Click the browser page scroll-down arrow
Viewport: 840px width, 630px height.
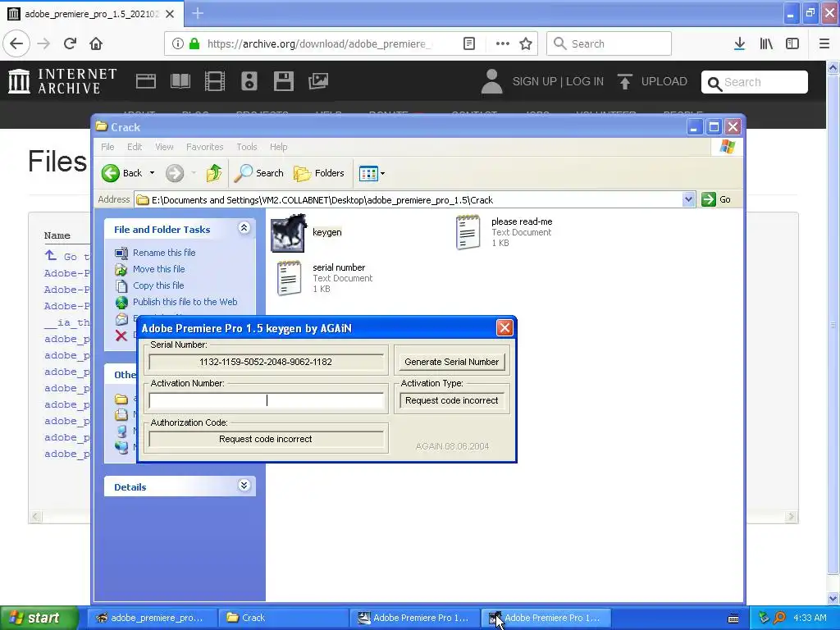pyautogui.click(x=833, y=598)
